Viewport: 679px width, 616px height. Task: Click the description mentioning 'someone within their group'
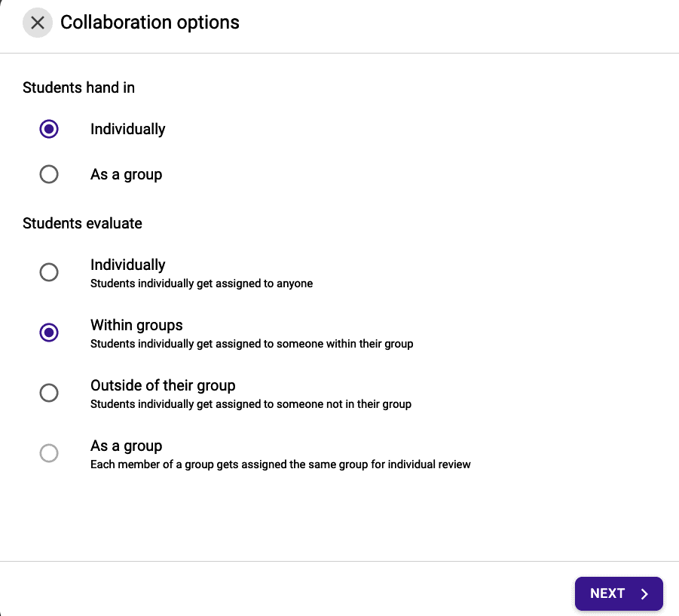click(x=252, y=344)
